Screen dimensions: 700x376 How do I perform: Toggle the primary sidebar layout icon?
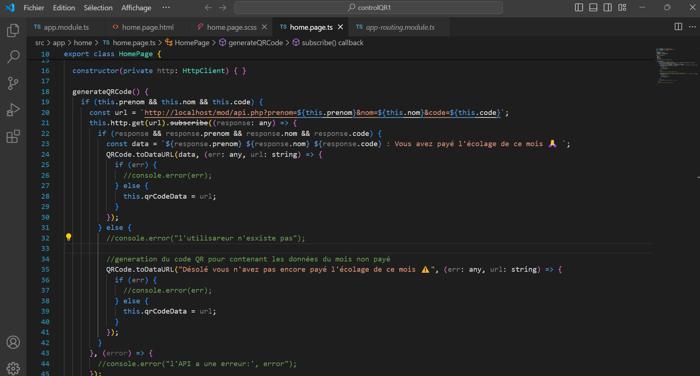(579, 8)
